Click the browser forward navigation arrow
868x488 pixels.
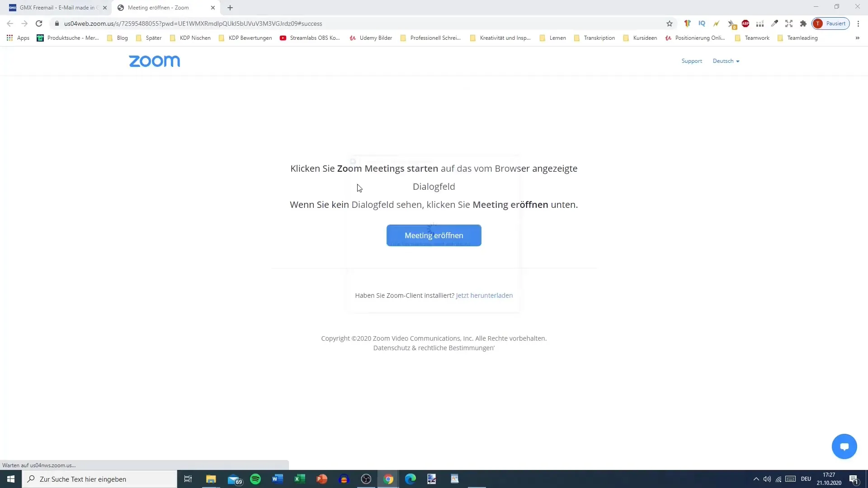[x=24, y=23]
